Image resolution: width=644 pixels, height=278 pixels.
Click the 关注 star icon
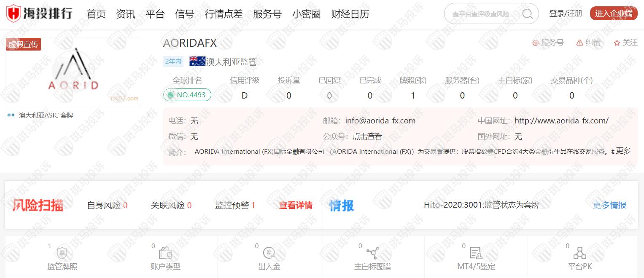point(617,43)
